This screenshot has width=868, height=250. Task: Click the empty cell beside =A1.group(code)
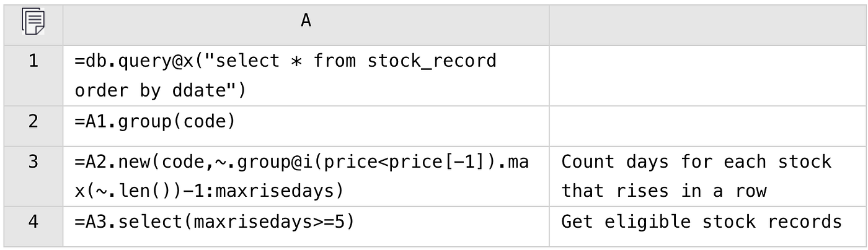click(706, 126)
